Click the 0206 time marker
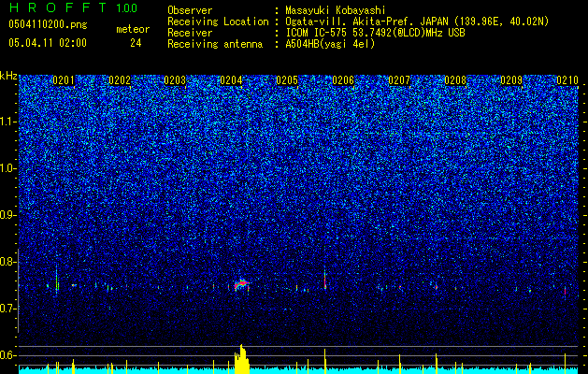 pyautogui.click(x=343, y=80)
